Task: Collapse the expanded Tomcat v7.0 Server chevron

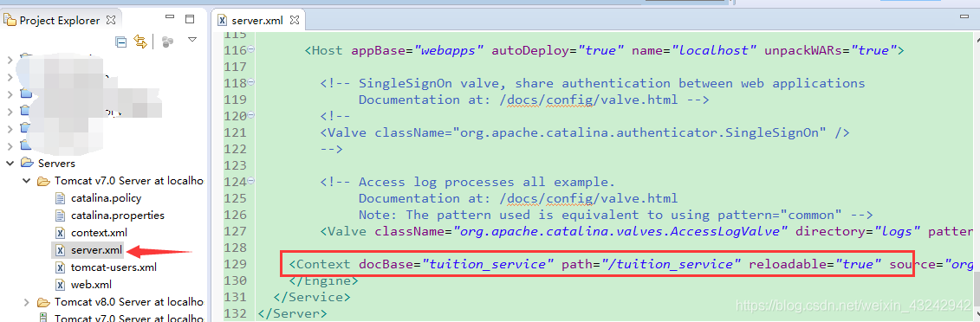Action: click(26, 181)
